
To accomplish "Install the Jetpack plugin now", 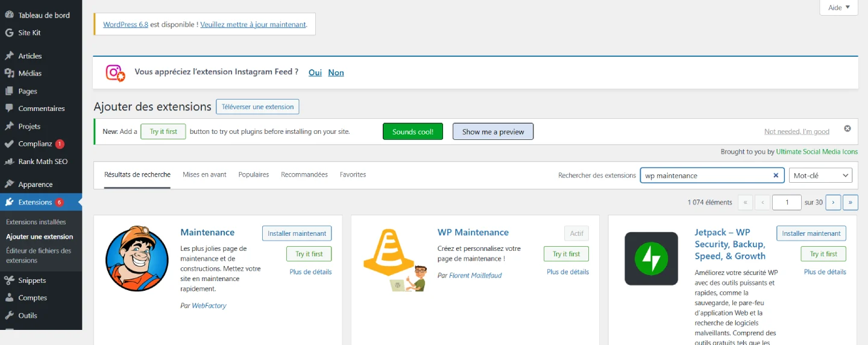I will pyautogui.click(x=811, y=233).
